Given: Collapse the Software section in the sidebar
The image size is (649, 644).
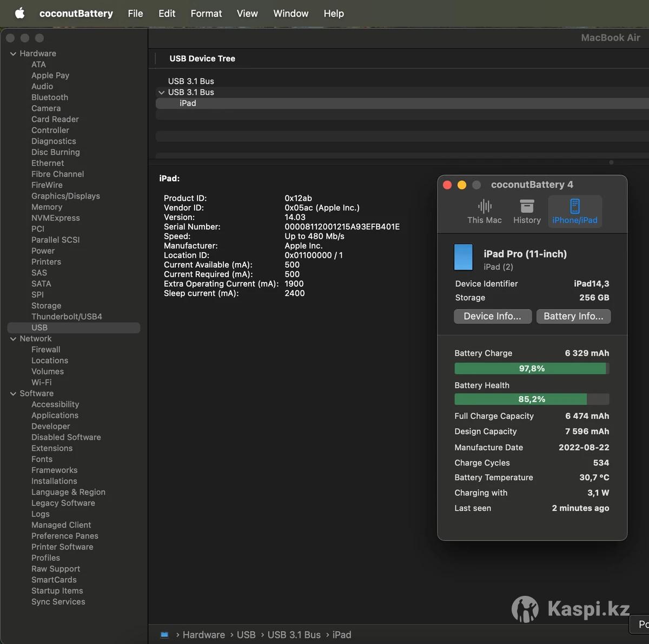Looking at the screenshot, I should [x=13, y=393].
